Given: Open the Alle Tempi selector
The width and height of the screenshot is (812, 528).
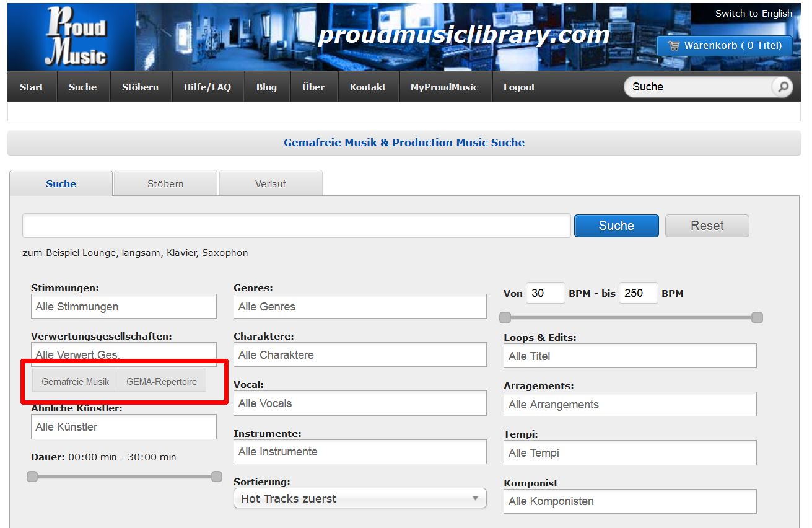Looking at the screenshot, I should [630, 452].
